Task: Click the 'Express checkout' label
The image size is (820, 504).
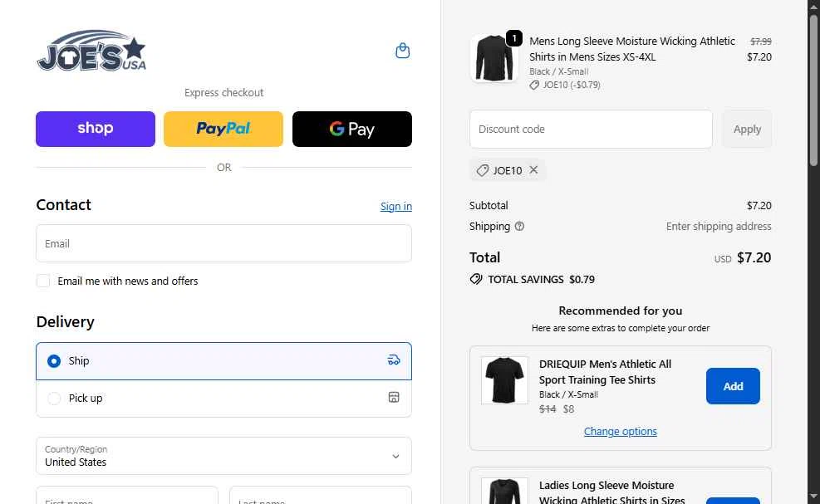Action: [x=223, y=92]
